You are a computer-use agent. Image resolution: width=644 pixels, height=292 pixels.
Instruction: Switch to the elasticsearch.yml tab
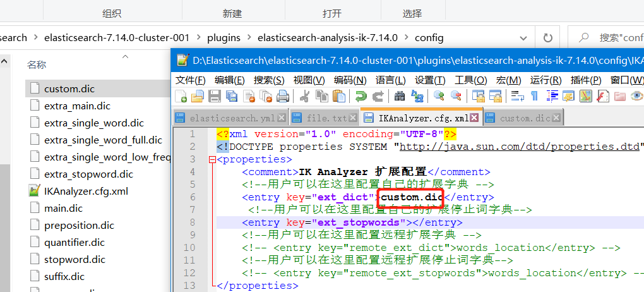tap(231, 118)
